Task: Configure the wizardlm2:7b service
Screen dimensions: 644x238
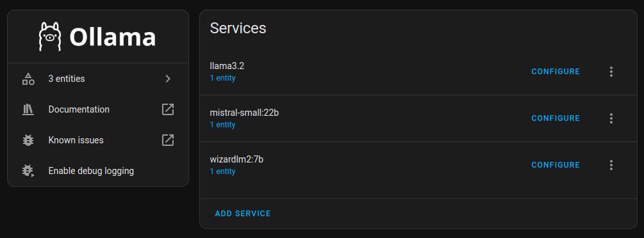Action: tap(556, 165)
